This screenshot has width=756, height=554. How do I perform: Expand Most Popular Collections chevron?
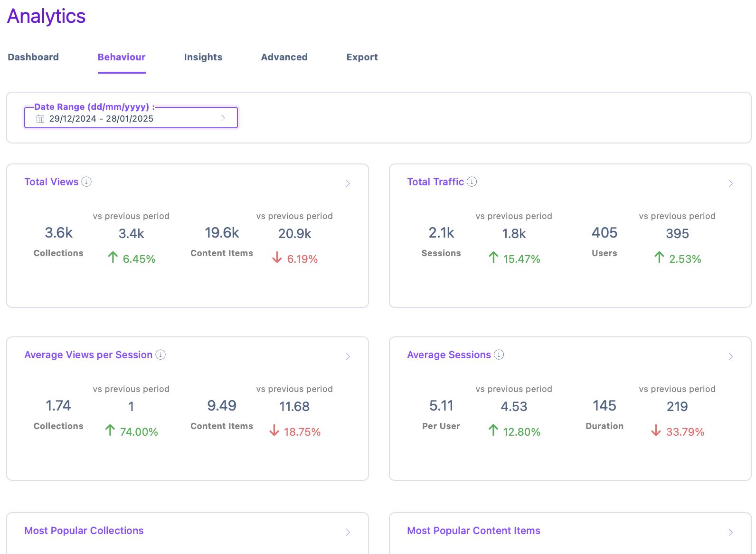(348, 532)
